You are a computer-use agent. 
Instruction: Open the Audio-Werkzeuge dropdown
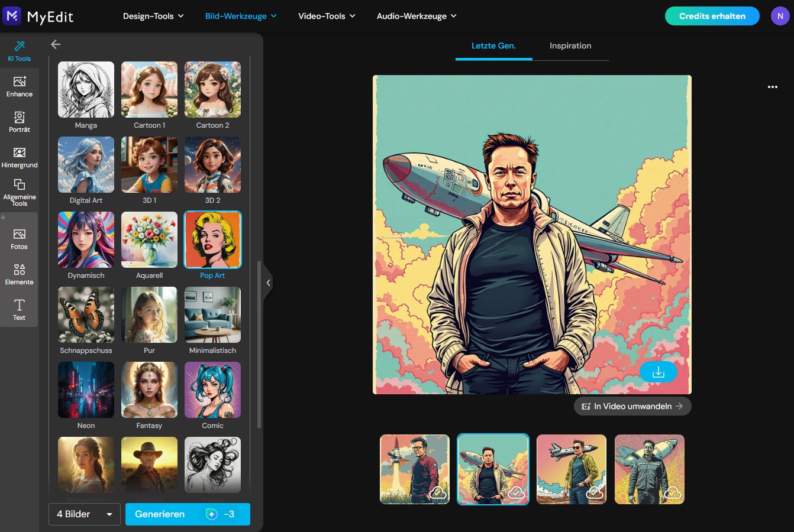coord(417,16)
